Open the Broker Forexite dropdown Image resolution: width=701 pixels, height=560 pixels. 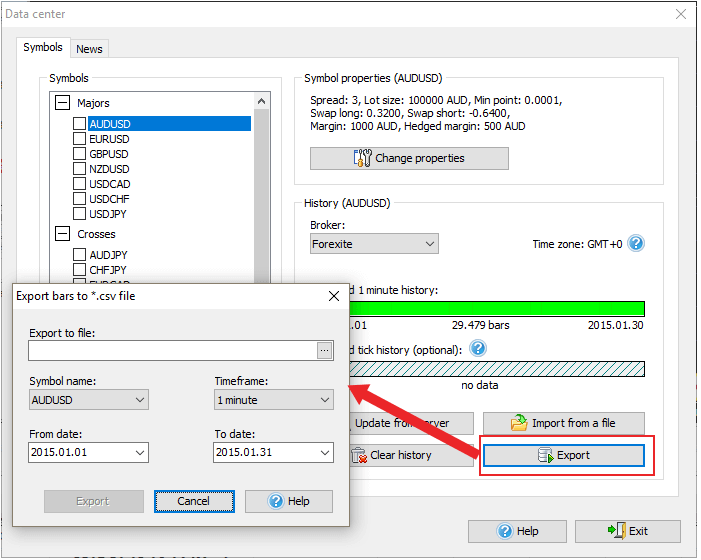point(374,243)
